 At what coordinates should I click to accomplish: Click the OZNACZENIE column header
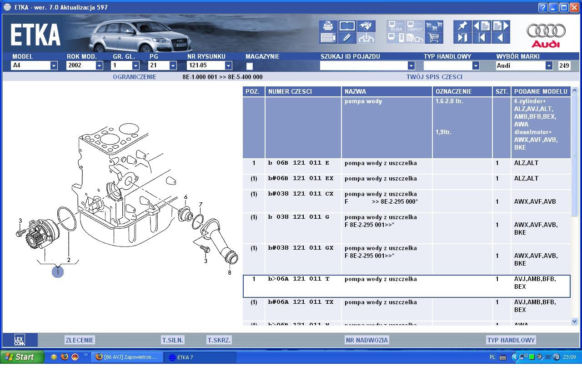click(462, 91)
